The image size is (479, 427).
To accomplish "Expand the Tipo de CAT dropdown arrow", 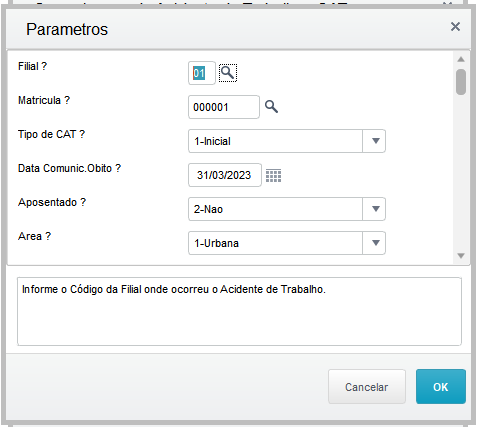I will point(376,141).
